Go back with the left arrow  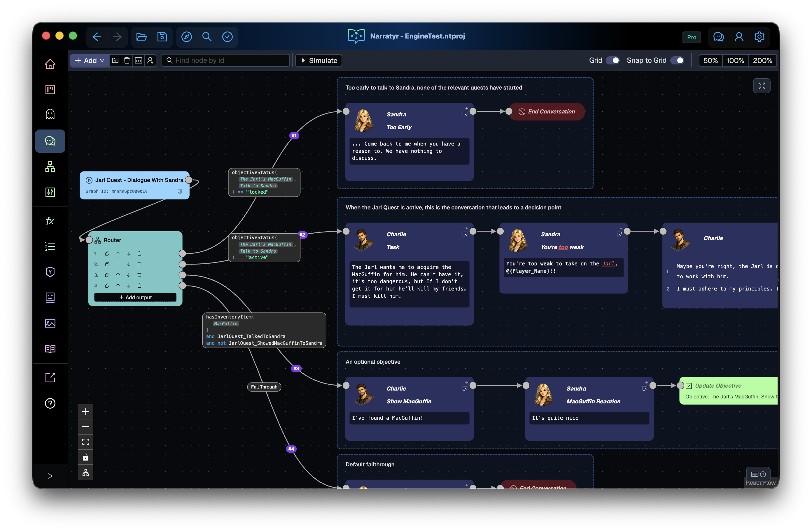[97, 36]
